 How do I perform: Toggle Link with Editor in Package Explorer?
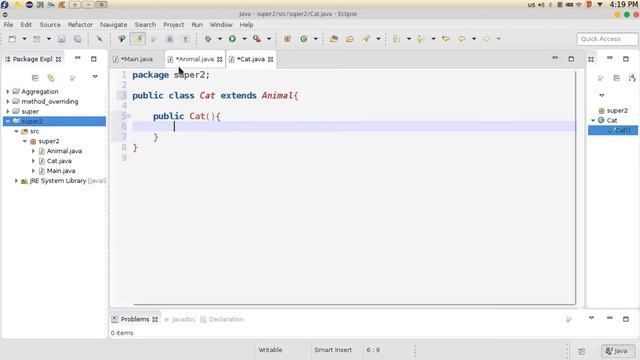(51, 78)
